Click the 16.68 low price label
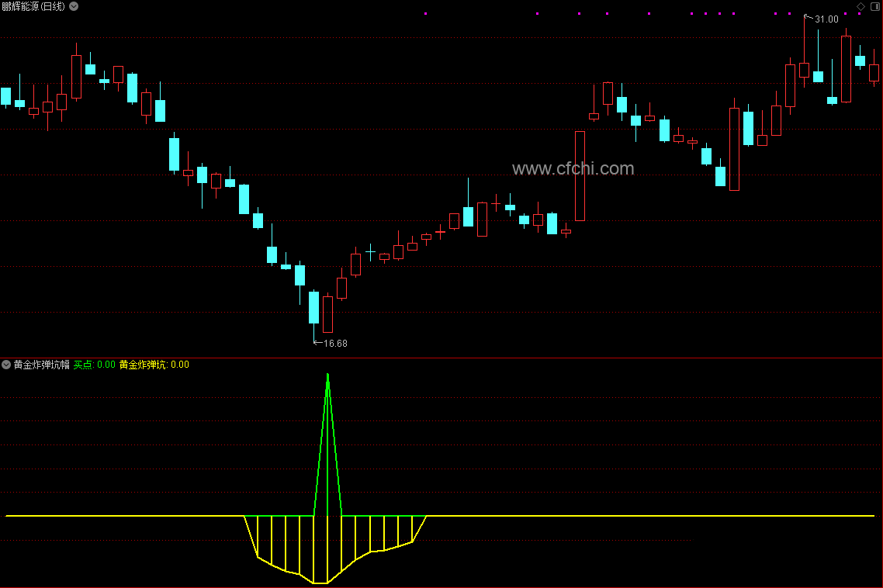The width and height of the screenshot is (883, 588). point(335,343)
